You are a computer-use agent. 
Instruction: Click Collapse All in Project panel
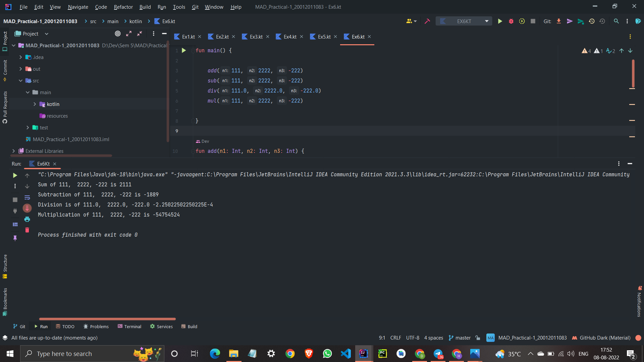140,34
